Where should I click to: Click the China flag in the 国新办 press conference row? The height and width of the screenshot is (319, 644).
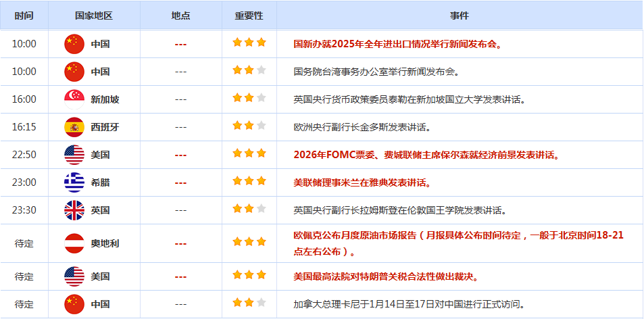click(74, 44)
